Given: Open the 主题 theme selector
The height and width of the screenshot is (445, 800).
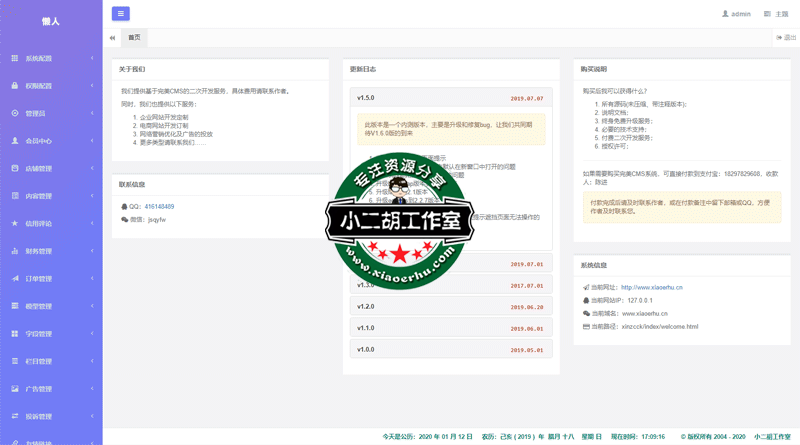Looking at the screenshot, I should click(x=776, y=14).
